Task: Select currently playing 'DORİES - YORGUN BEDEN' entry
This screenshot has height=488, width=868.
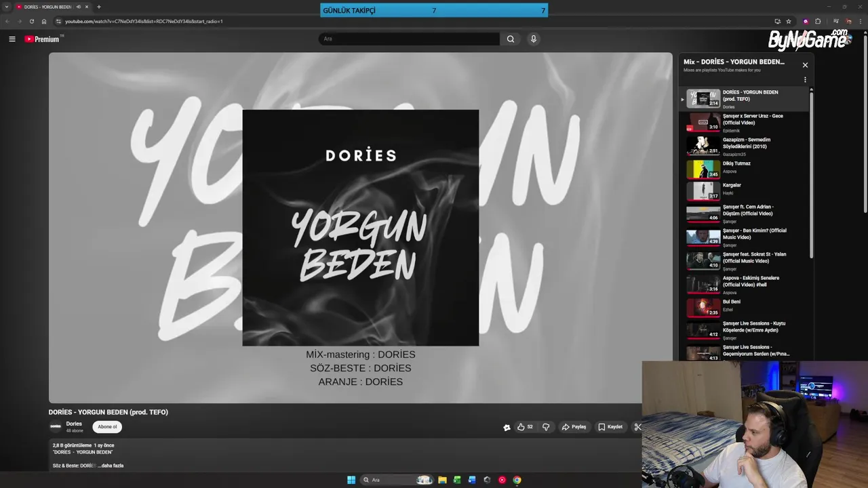Action: (745, 99)
